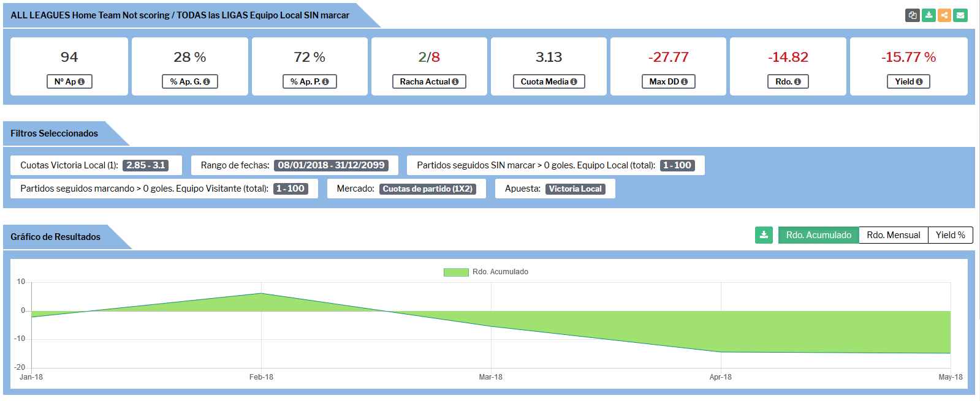The width and height of the screenshot is (980, 401).
Task: Click the date range 08/01/2018 - 31/12/2099 badge
Action: (x=331, y=165)
